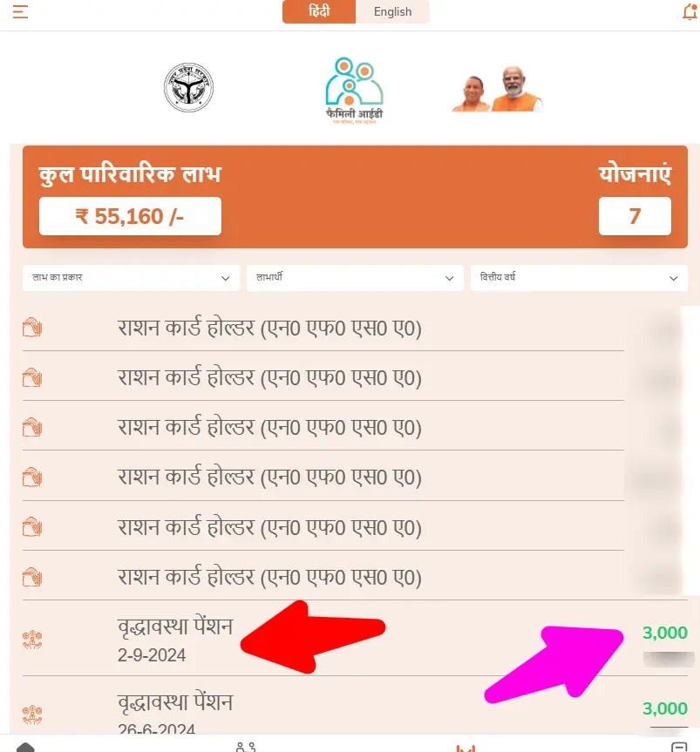Switch language to हिंदी
This screenshot has width=700, height=752.
point(319,11)
